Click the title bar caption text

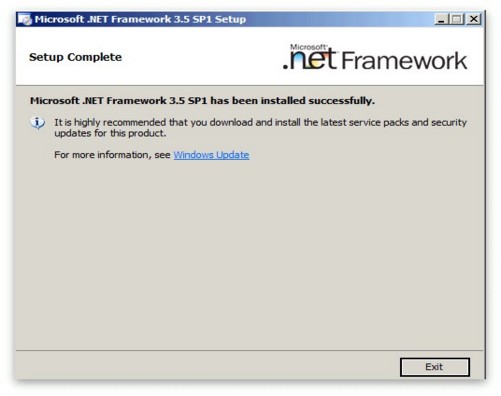[x=140, y=19]
